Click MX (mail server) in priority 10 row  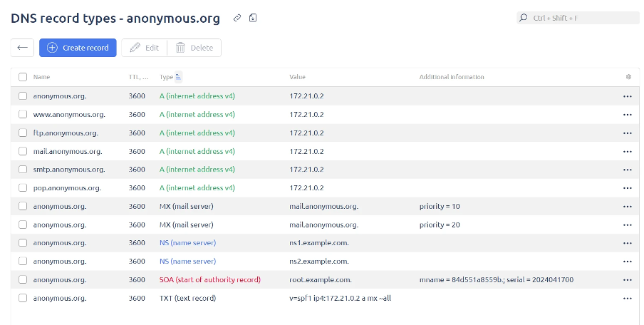(187, 206)
